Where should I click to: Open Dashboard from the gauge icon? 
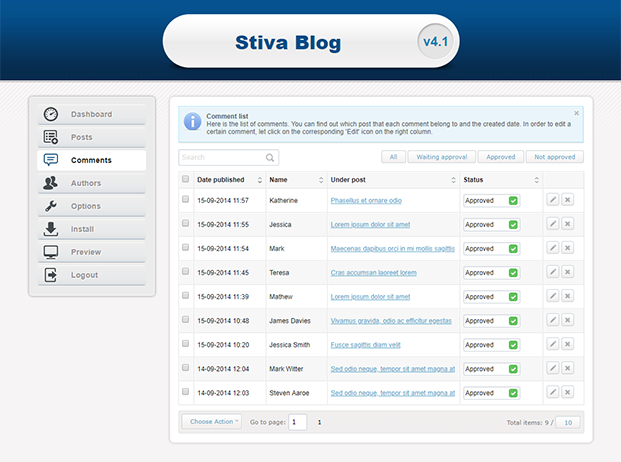pyautogui.click(x=51, y=114)
